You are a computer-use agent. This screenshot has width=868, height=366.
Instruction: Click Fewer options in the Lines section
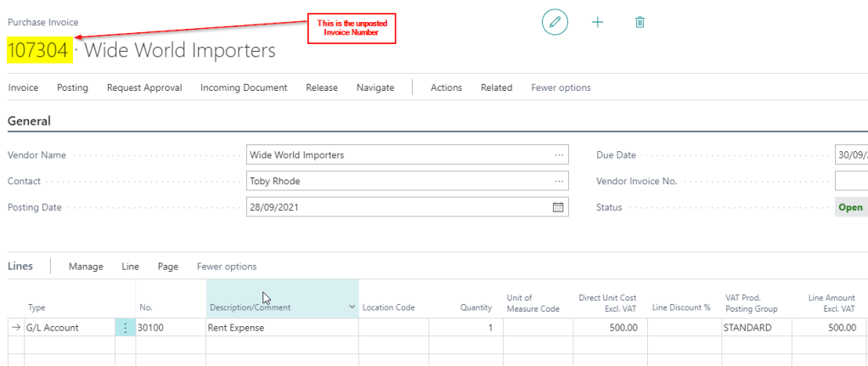coord(227,267)
